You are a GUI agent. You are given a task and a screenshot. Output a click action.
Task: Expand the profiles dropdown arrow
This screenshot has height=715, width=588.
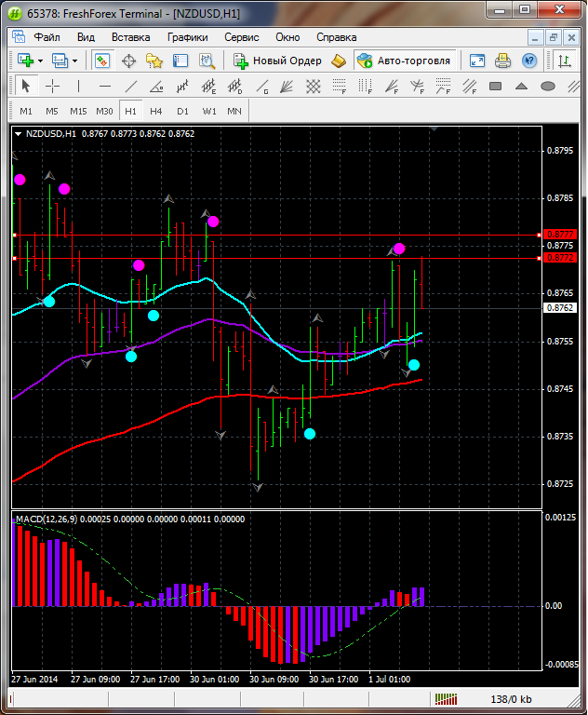[75, 61]
